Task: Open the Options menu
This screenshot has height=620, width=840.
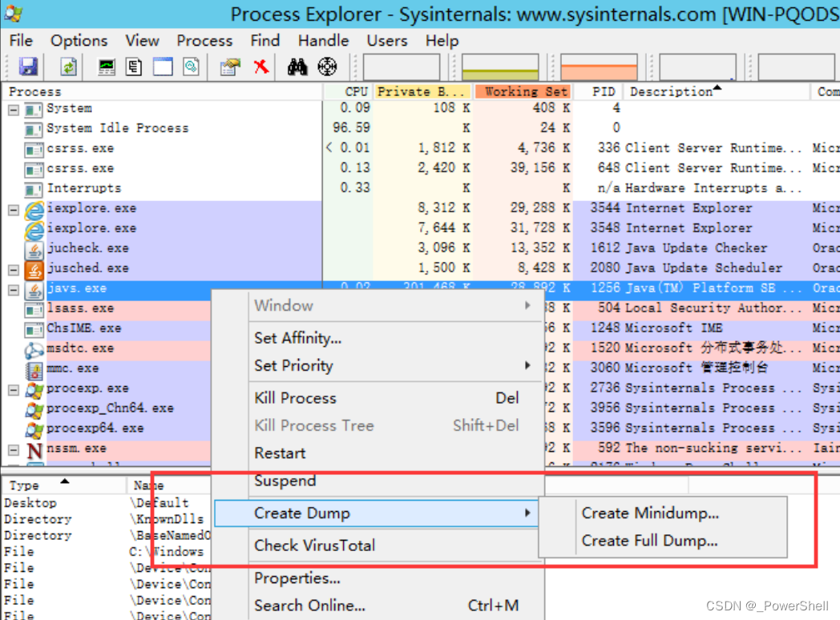Action: (x=79, y=41)
